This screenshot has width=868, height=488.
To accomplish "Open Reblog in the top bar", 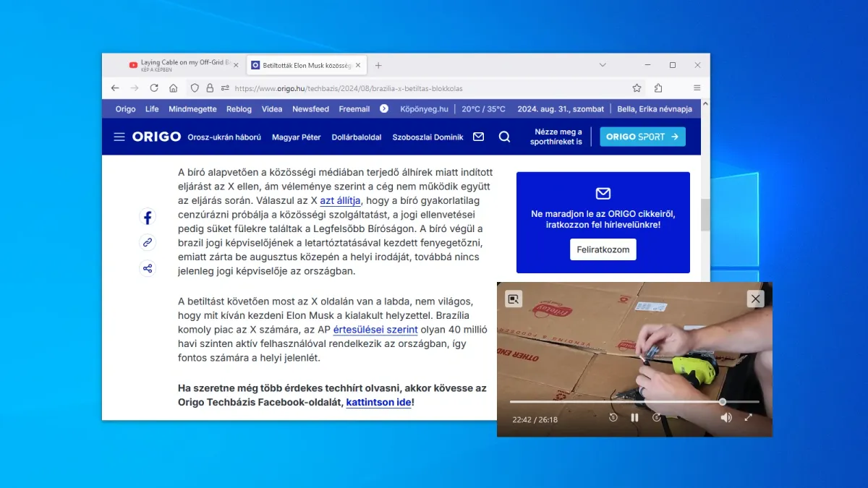I will (239, 109).
